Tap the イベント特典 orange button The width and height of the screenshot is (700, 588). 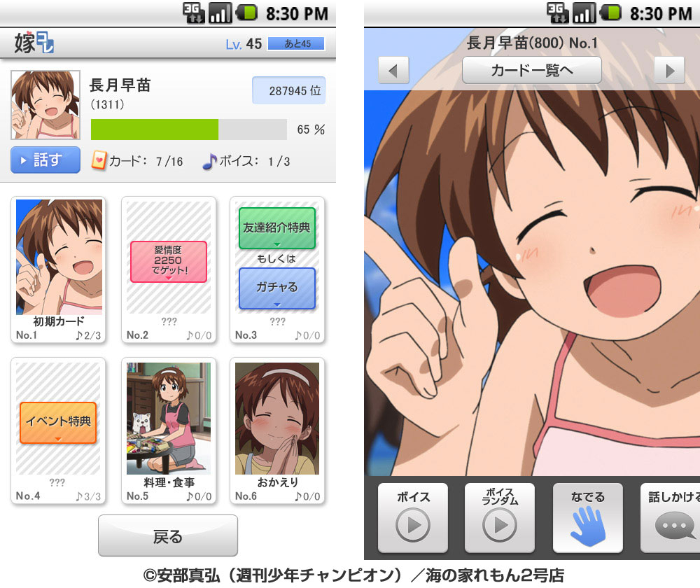click(x=58, y=422)
